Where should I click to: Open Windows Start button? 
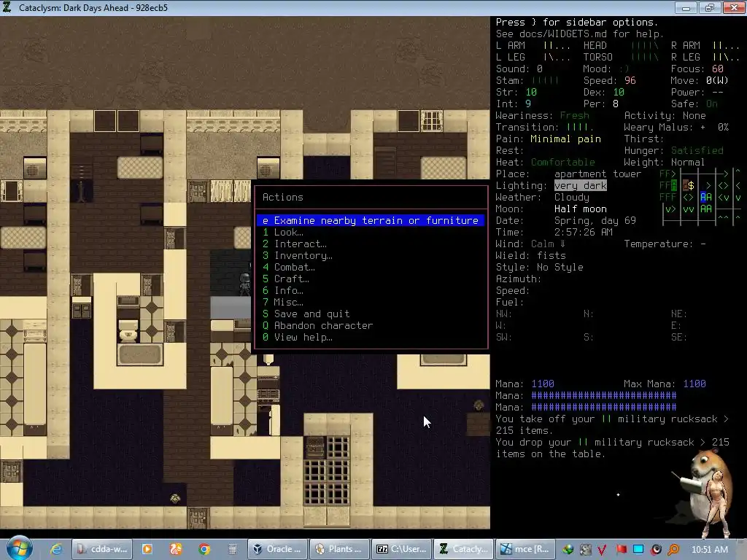point(19,548)
